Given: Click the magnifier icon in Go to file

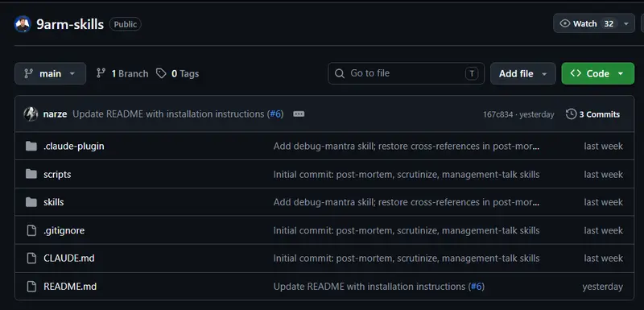Looking at the screenshot, I should point(340,73).
